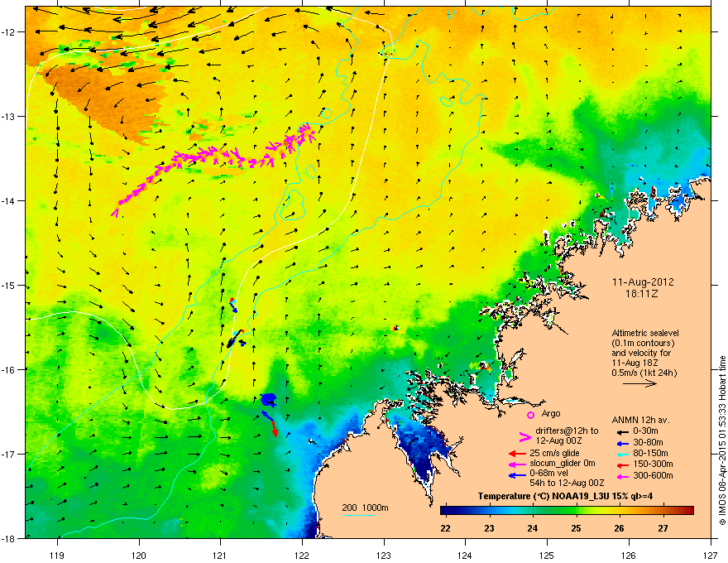Click the 0-30m depth label
The image size is (728, 563).
(645, 431)
